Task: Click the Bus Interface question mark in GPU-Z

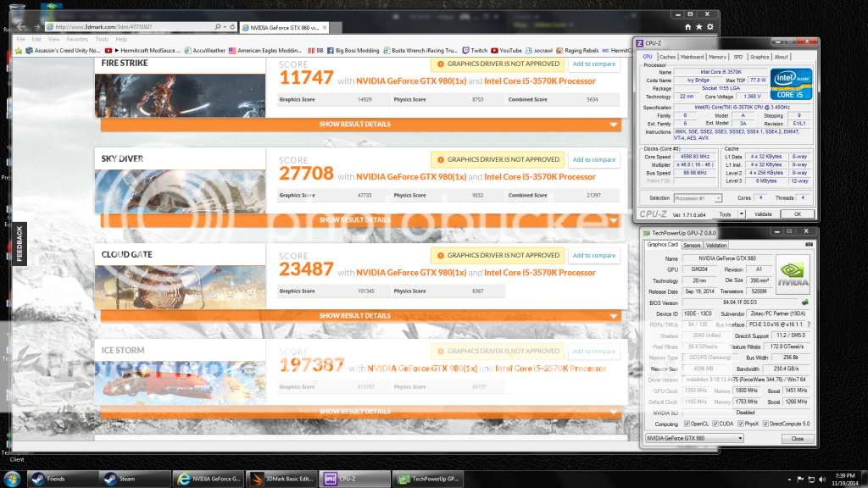Action: [809, 324]
